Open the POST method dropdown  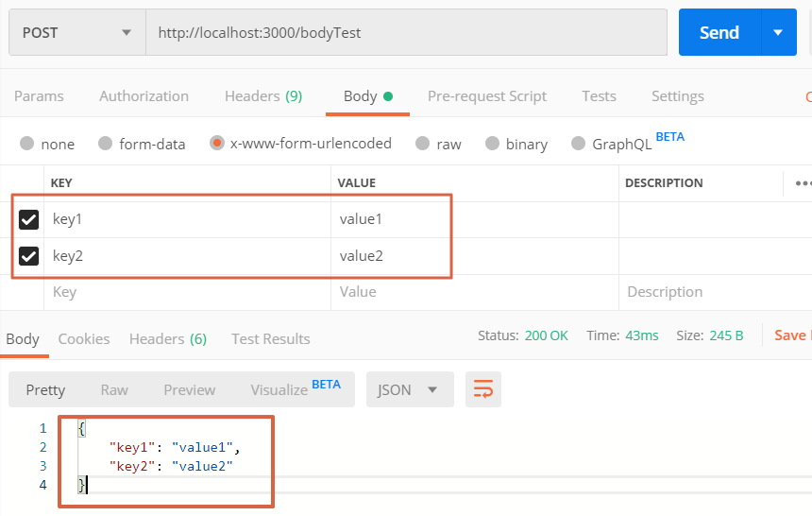click(x=77, y=32)
